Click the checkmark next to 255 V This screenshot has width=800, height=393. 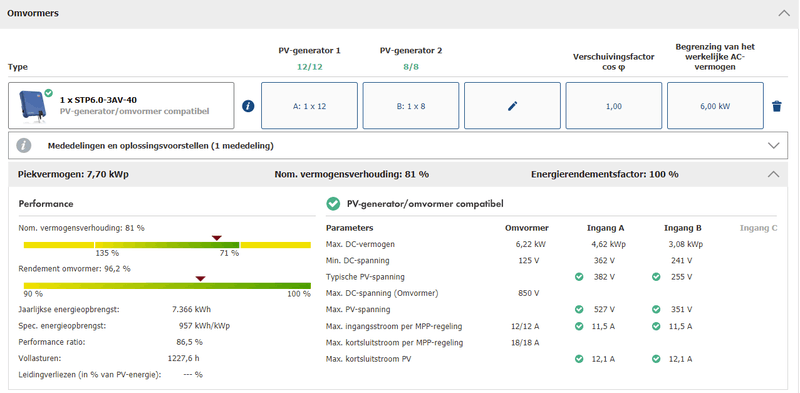click(656, 277)
